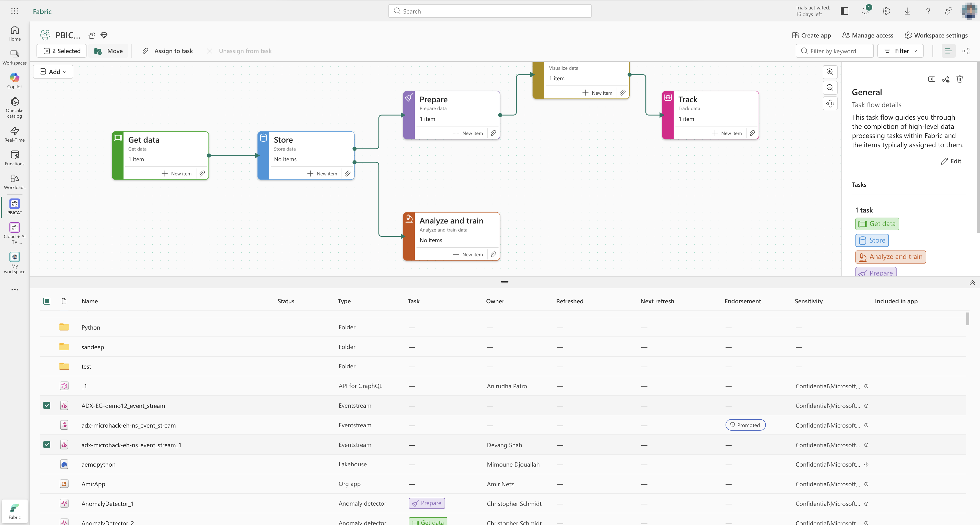The width and height of the screenshot is (980, 525).
Task: Attach item to Store task
Action: point(348,173)
